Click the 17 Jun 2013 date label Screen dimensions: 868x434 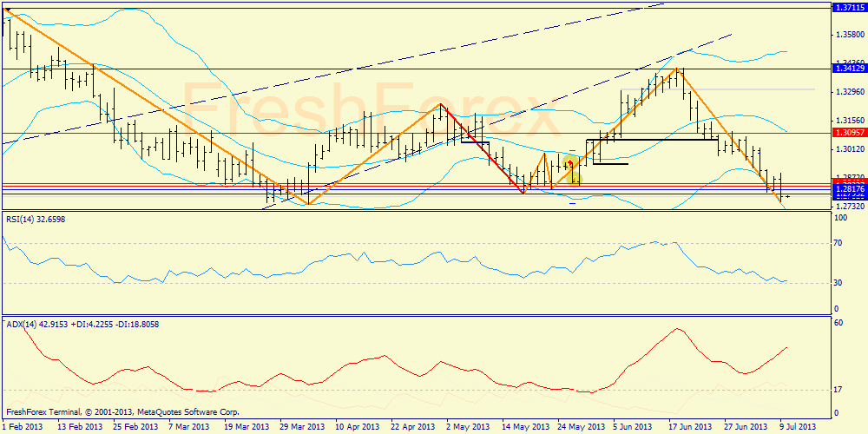coord(689,427)
